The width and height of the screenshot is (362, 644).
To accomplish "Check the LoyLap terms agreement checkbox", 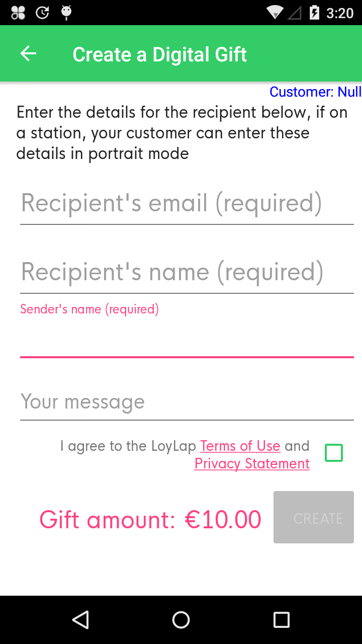I will (333, 453).
